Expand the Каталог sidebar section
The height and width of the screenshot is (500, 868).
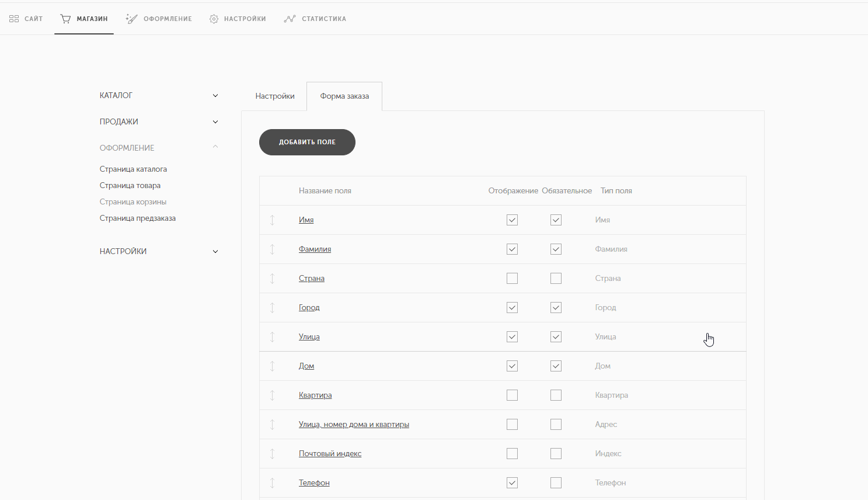[215, 96]
